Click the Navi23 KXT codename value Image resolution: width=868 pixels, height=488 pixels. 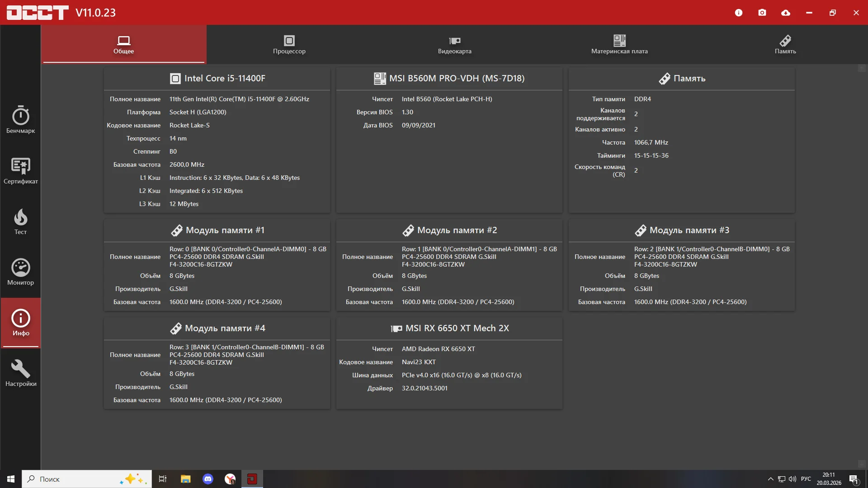point(419,362)
